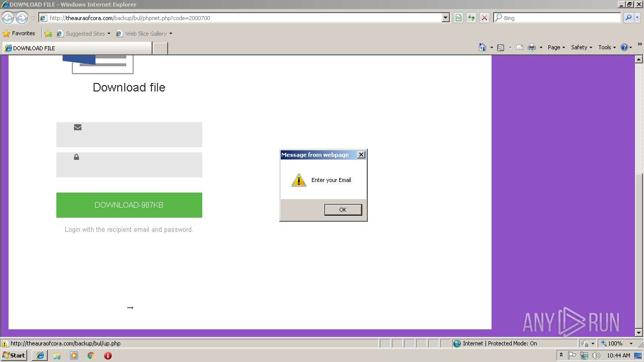The image size is (644, 362).
Task: Open the status bar privacy/security dropdown
Action: (x=588, y=343)
